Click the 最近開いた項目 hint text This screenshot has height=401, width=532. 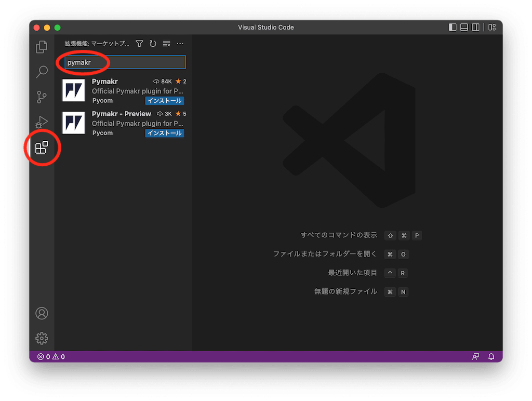[353, 273]
